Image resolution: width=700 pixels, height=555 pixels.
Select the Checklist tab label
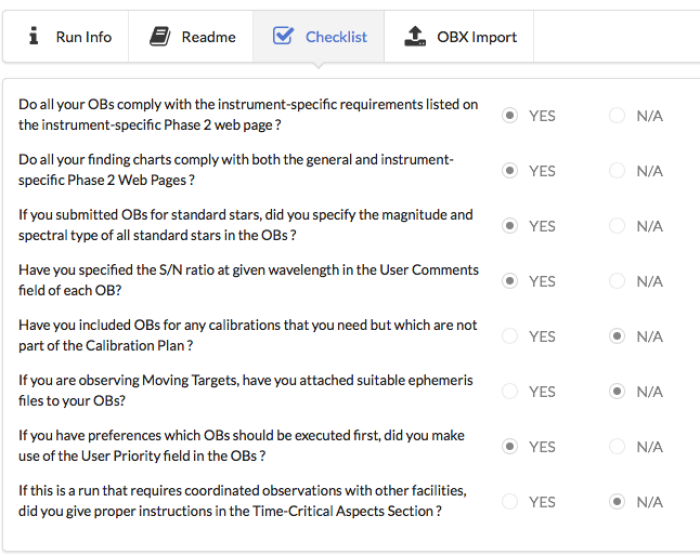coord(336,37)
